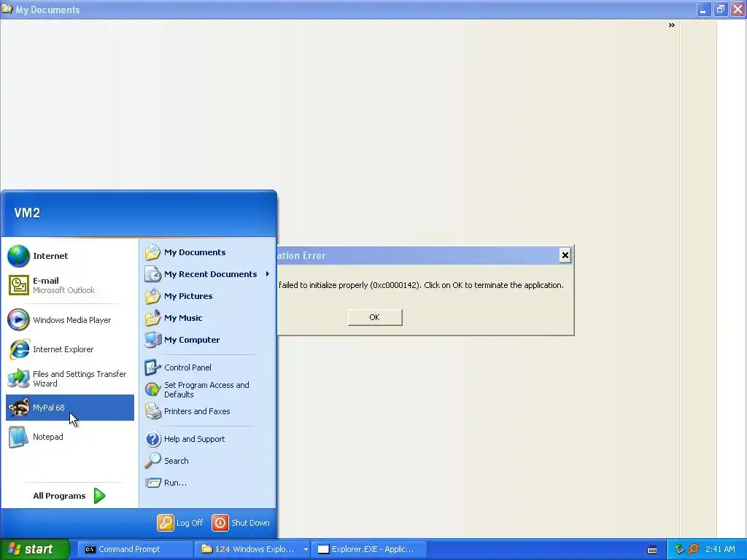This screenshot has width=747, height=560.
Task: Open Set Program Access and Defaults
Action: (x=207, y=389)
